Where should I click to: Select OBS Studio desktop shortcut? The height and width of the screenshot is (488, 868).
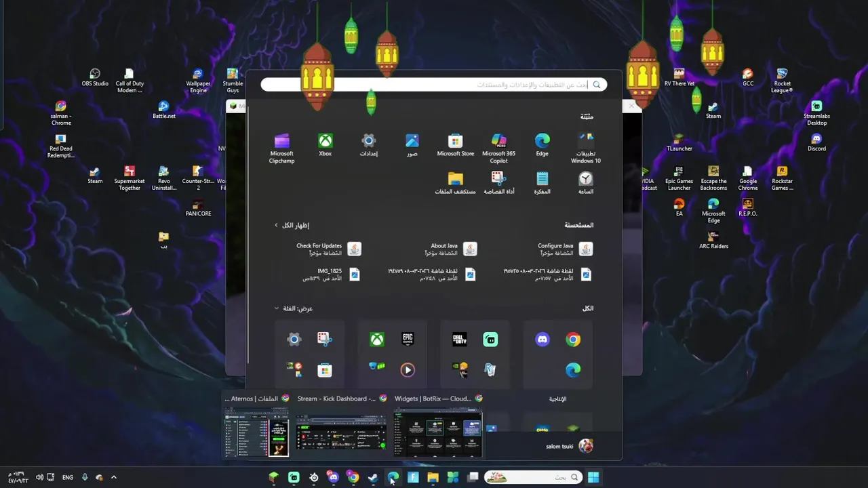tap(95, 77)
